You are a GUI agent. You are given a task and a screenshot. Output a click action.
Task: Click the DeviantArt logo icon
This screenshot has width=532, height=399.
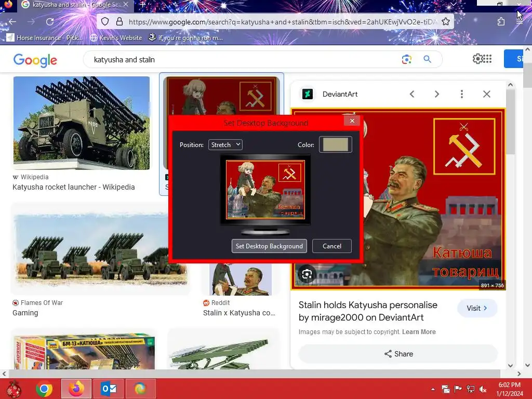(308, 94)
